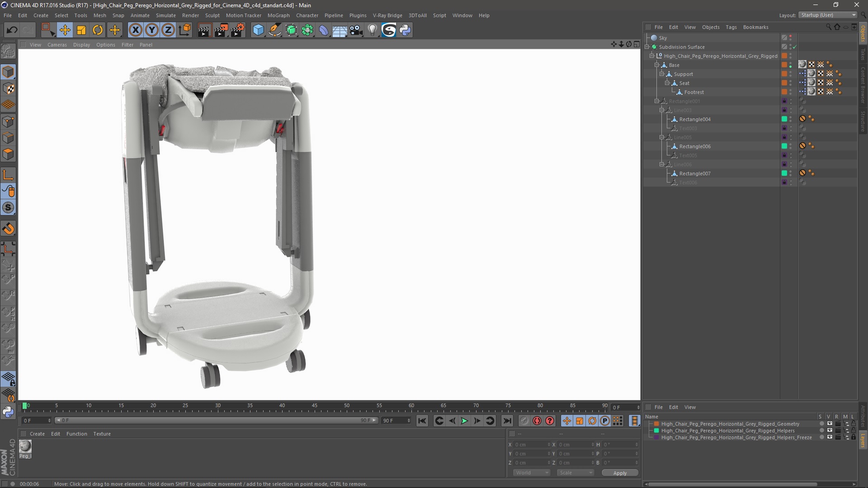Open Material Manager Create menu
Image resolution: width=868 pixels, height=488 pixels.
(37, 434)
